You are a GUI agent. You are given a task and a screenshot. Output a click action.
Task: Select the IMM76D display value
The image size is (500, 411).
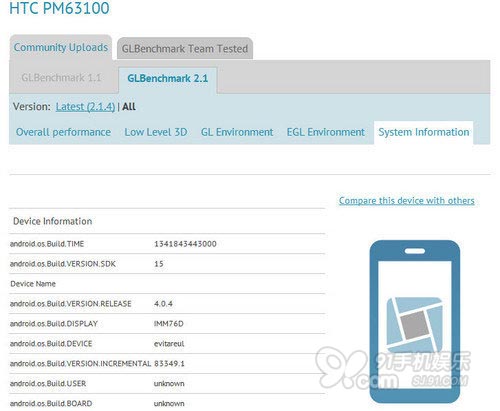tap(169, 324)
